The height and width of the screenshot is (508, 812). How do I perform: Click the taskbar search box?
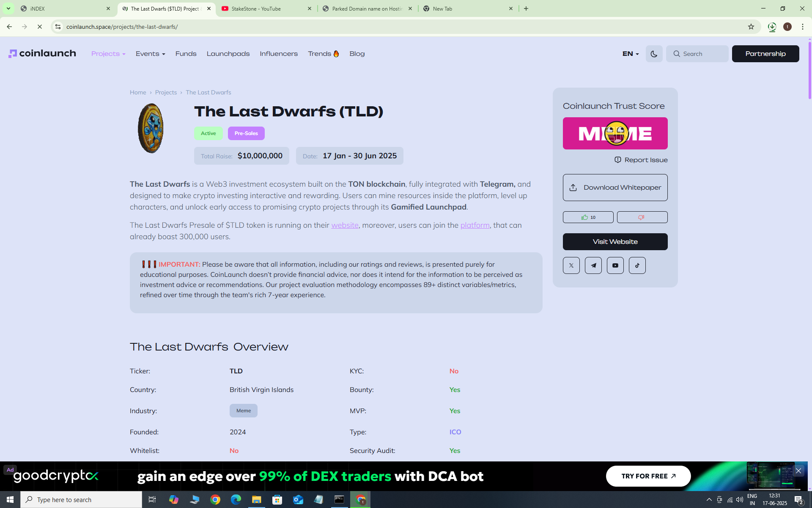81,500
